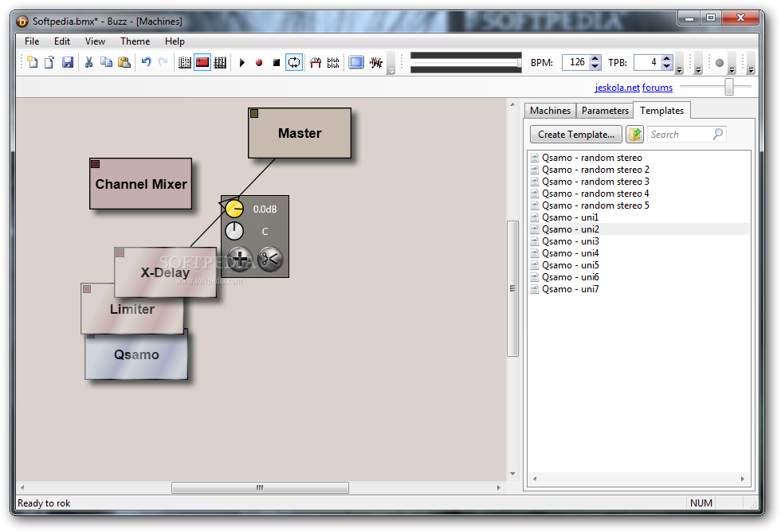The height and width of the screenshot is (532, 781).
Task: Open the Theme menu
Action: point(135,41)
